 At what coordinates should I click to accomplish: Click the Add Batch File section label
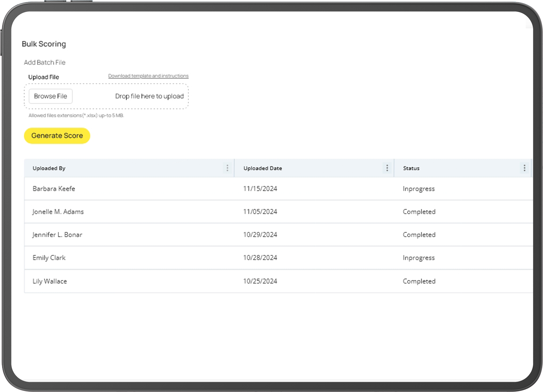(45, 62)
